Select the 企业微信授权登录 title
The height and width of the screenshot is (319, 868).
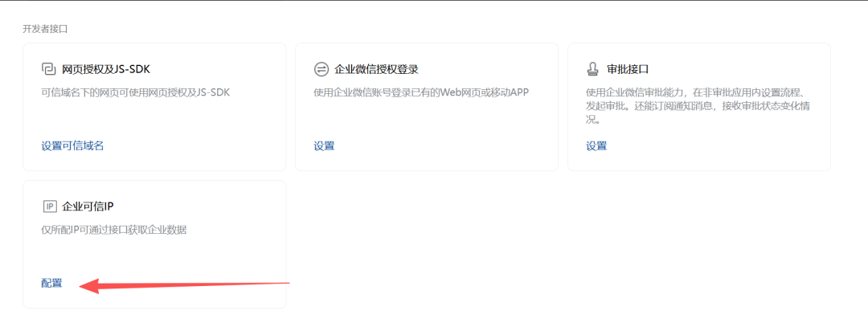click(376, 69)
